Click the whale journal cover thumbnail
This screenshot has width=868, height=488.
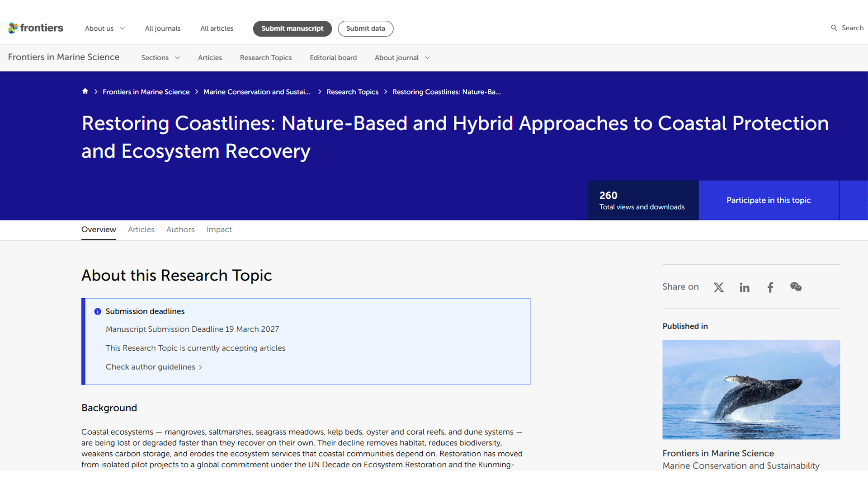[751, 389]
